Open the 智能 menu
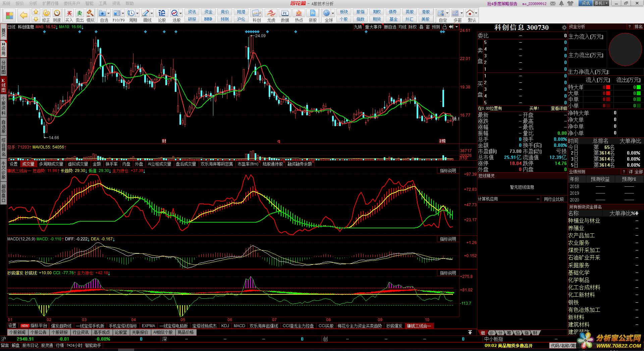This screenshot has height=351, width=644. click(90, 3)
